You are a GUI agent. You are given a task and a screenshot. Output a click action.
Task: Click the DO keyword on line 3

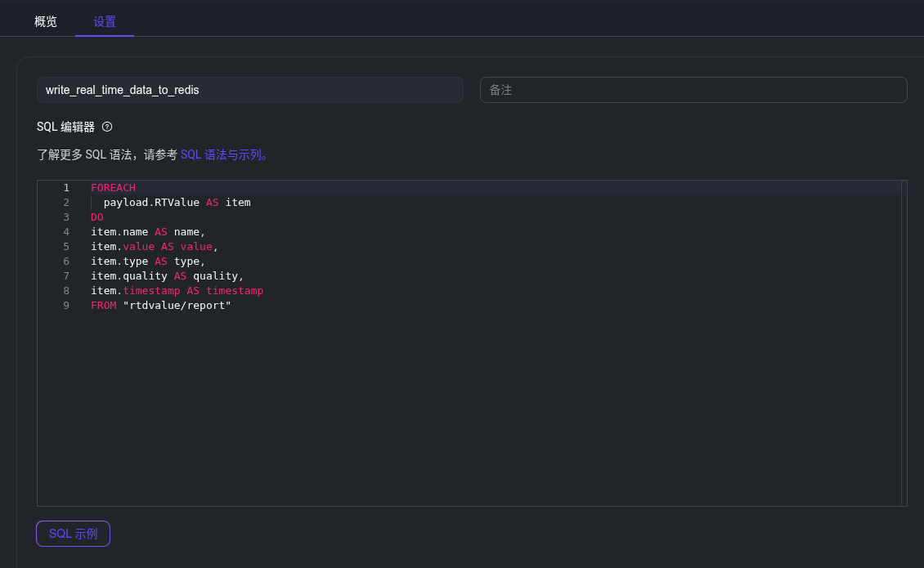[97, 217]
